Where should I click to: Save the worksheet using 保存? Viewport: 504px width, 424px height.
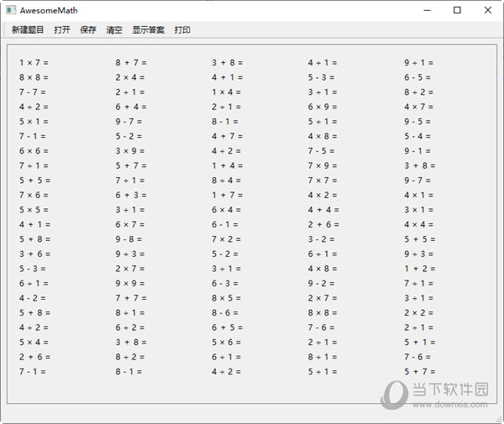coord(88,30)
